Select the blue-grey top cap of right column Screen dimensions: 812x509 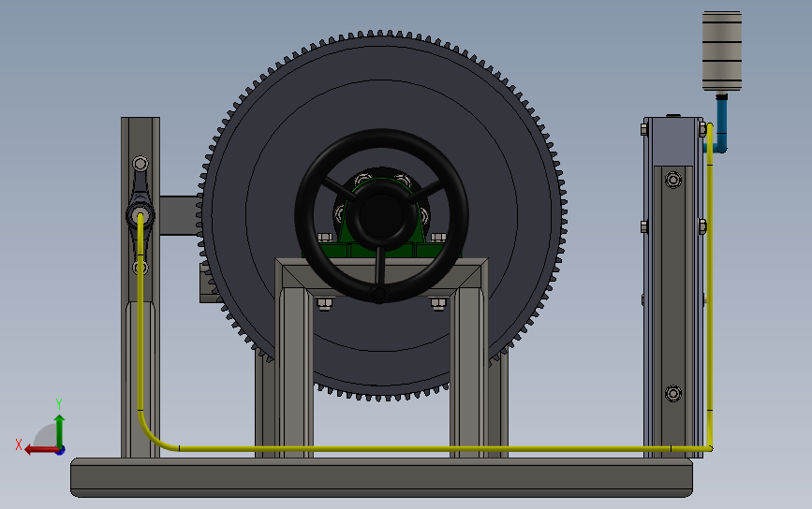tap(673, 141)
